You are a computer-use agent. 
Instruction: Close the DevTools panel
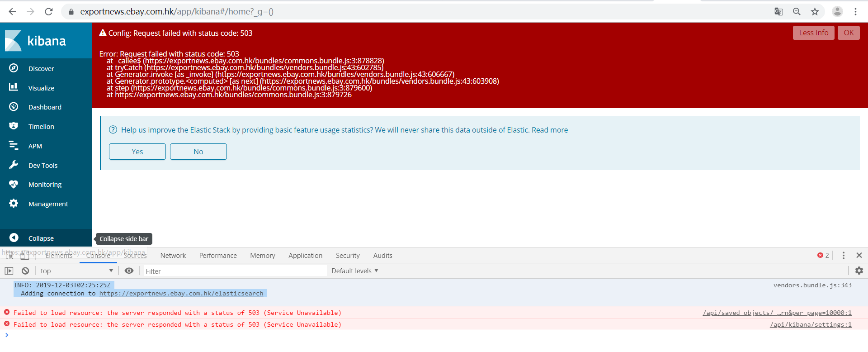point(859,256)
